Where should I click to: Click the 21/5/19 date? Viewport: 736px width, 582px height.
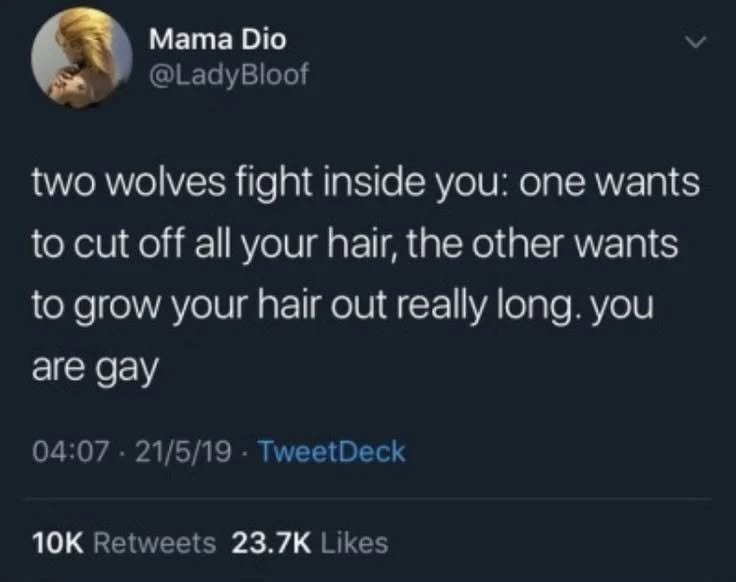click(x=184, y=452)
